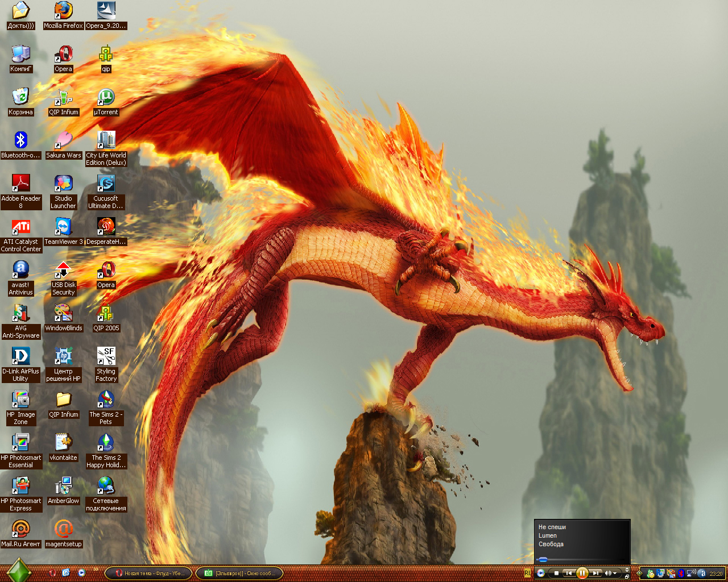The width and height of the screenshot is (728, 582).
Task: Launch TeamViewer 3 shortcut
Action: 63,232
